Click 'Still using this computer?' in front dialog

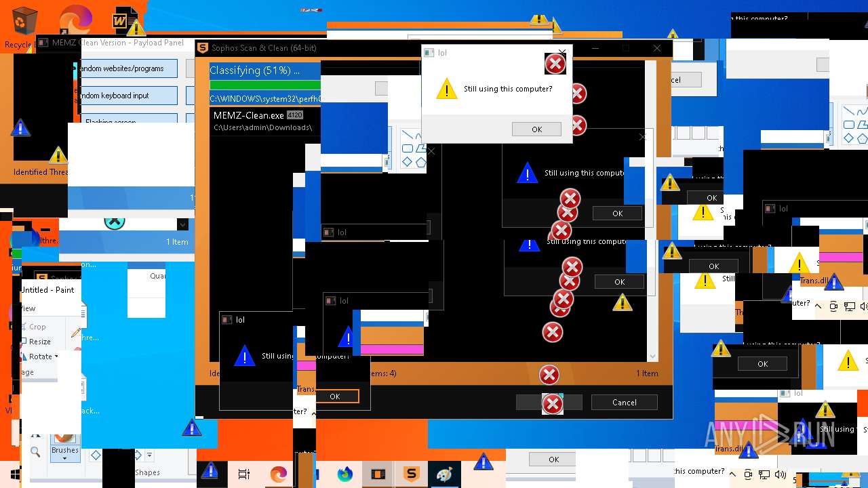point(508,89)
